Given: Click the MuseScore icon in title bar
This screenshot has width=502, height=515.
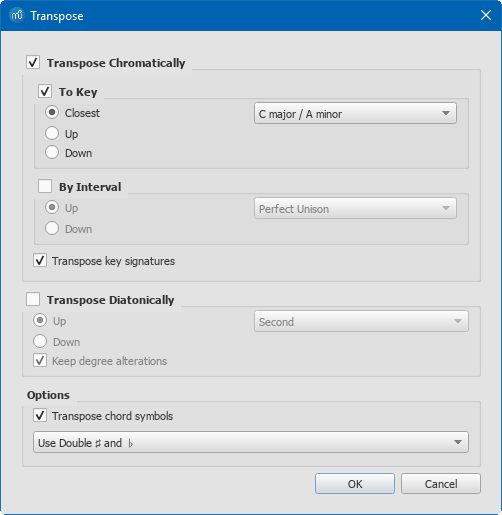Looking at the screenshot, I should (17, 15).
